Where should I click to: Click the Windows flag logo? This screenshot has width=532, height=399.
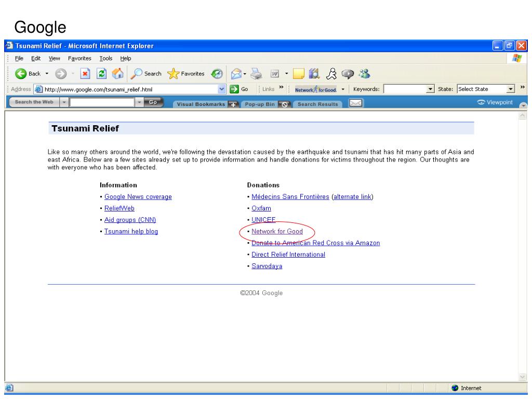click(517, 58)
